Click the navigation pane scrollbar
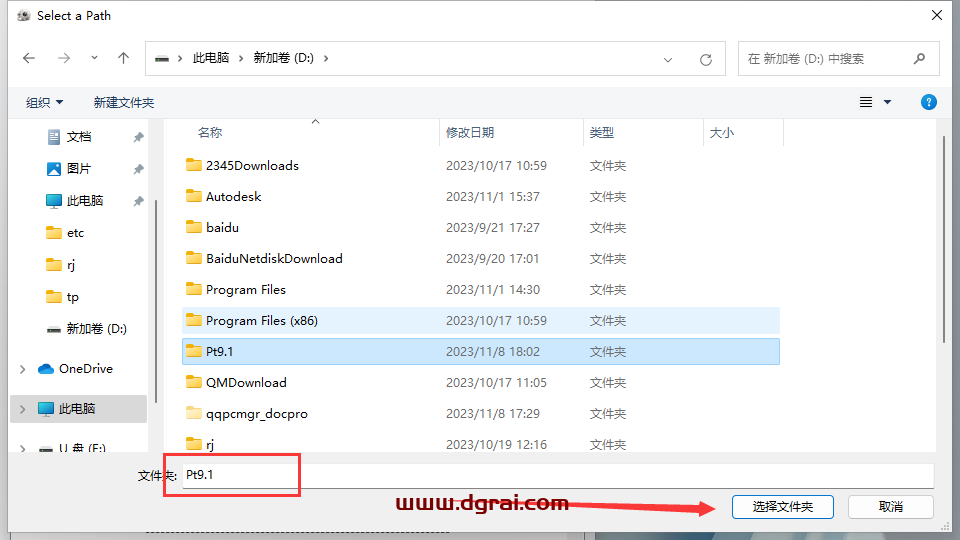960x540 pixels. click(156, 300)
